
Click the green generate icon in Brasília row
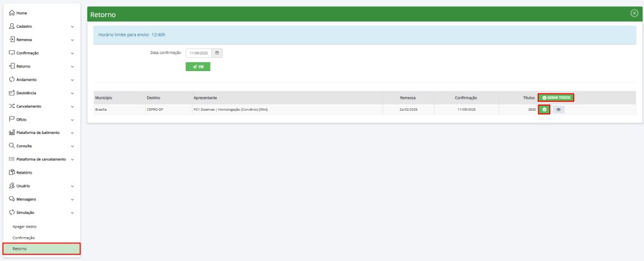544,109
